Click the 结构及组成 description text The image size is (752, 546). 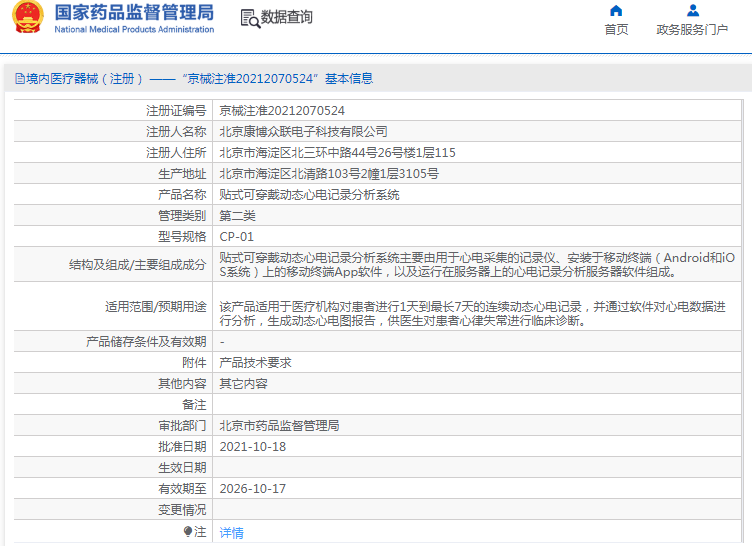coord(477,264)
